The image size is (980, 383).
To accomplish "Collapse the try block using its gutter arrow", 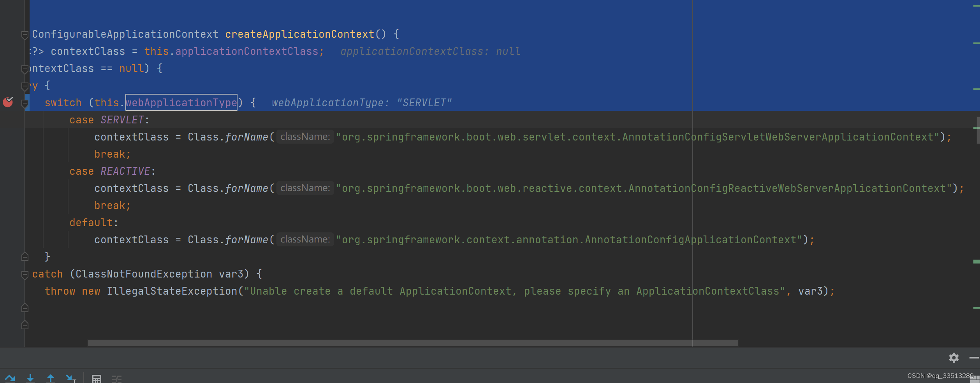I will pos(25,85).
